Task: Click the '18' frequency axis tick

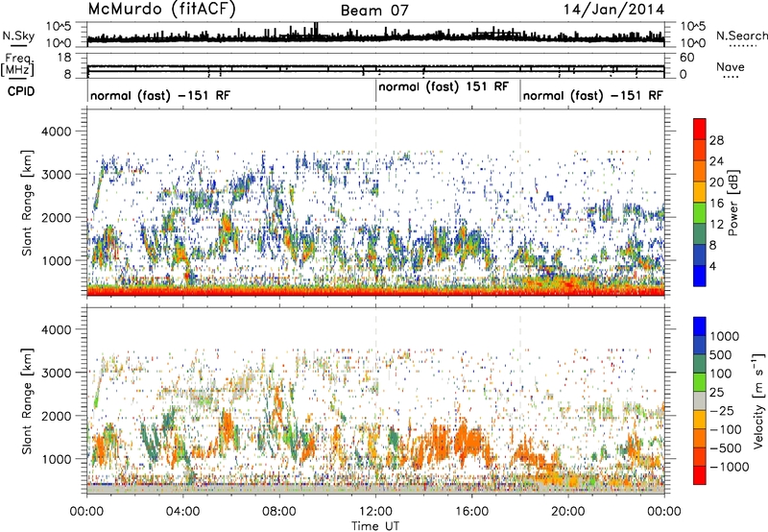Action: (x=63, y=58)
